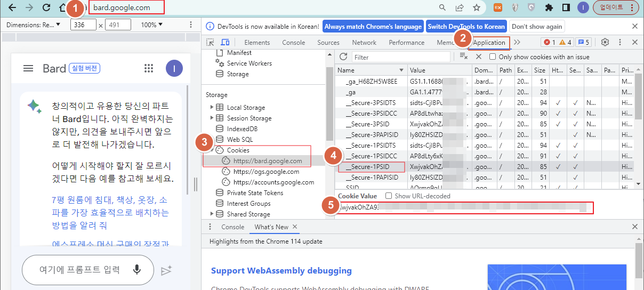Select https://ogs.google.com cookies entry
This screenshot has width=644, height=290.
266,171
